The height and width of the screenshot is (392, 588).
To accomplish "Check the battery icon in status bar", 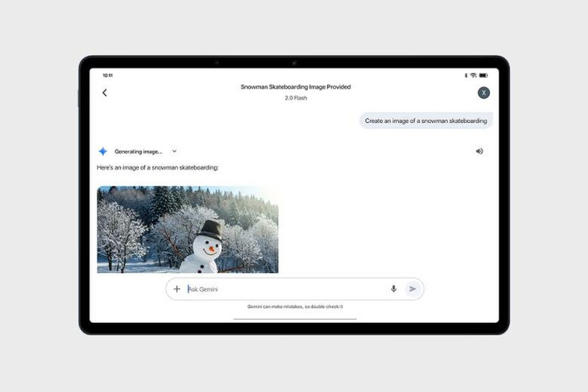I will [x=484, y=75].
